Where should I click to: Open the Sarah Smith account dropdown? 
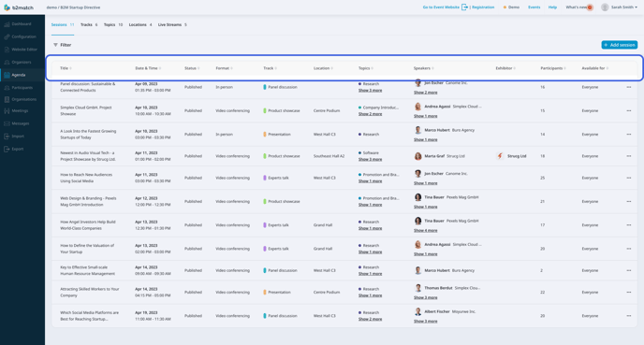(620, 7)
